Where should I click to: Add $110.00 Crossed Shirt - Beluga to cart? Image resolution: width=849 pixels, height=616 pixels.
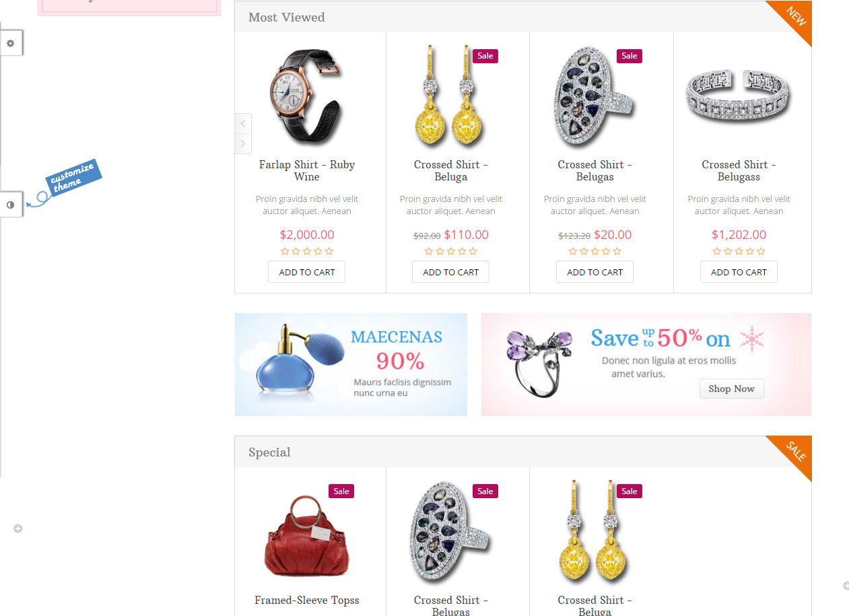(x=450, y=272)
